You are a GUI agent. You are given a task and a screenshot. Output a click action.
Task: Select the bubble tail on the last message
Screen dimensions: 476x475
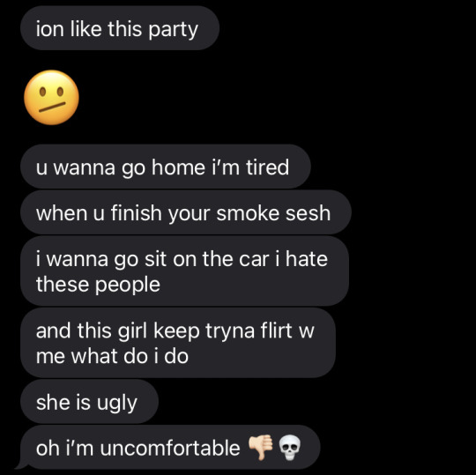(x=22, y=464)
